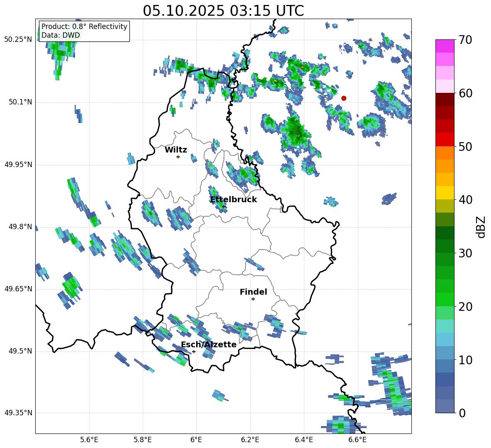Viewport: 491px width, 448px height.
Task: Click the cross marker below the Wiltz label
Action: [x=178, y=157]
